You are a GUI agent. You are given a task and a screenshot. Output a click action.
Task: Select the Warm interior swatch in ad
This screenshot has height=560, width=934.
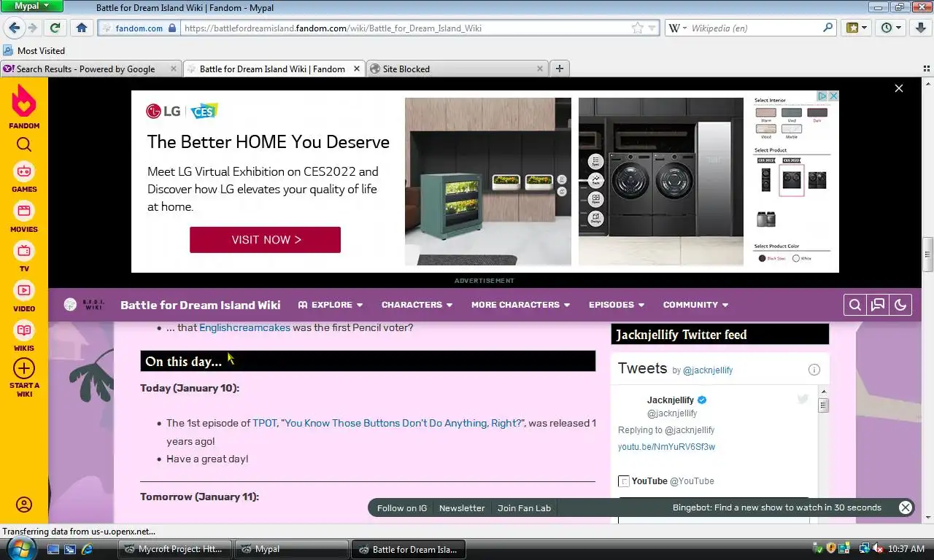(765, 114)
